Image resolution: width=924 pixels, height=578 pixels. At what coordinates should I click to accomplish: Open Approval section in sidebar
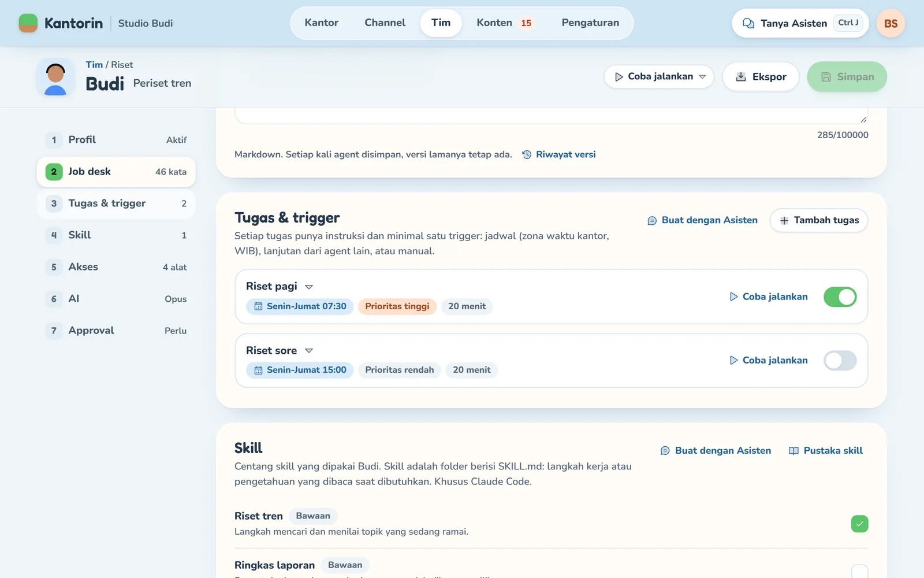point(116,331)
